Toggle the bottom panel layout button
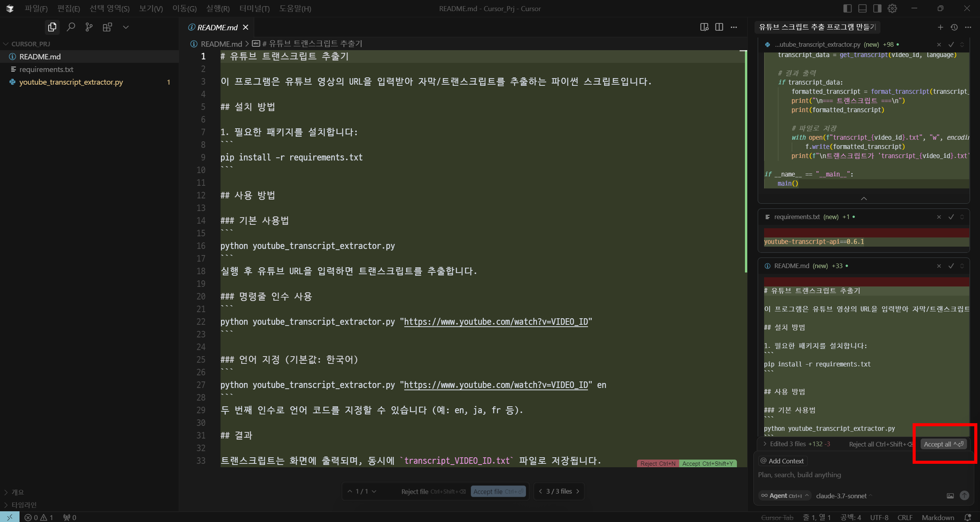The width and height of the screenshot is (980, 522). tap(862, 8)
